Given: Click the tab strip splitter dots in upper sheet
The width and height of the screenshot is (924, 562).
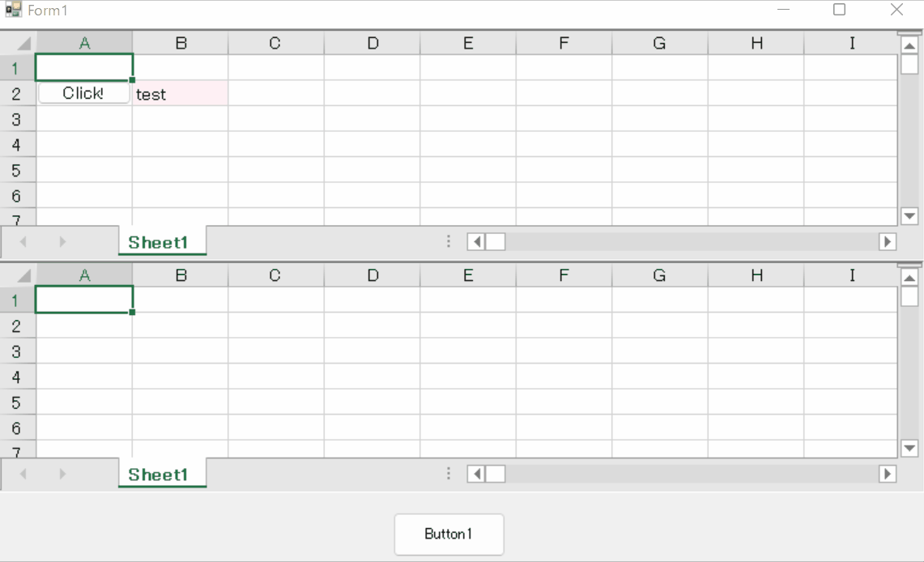Looking at the screenshot, I should [x=449, y=241].
